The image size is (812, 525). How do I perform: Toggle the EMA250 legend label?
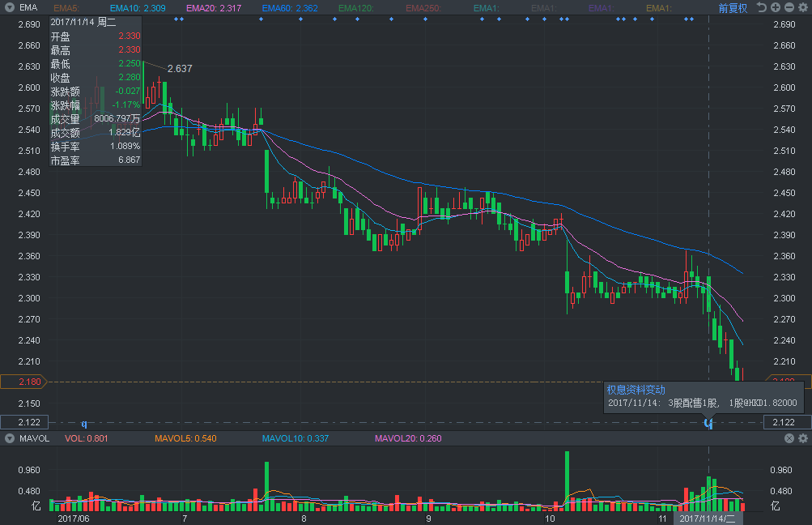click(x=423, y=8)
